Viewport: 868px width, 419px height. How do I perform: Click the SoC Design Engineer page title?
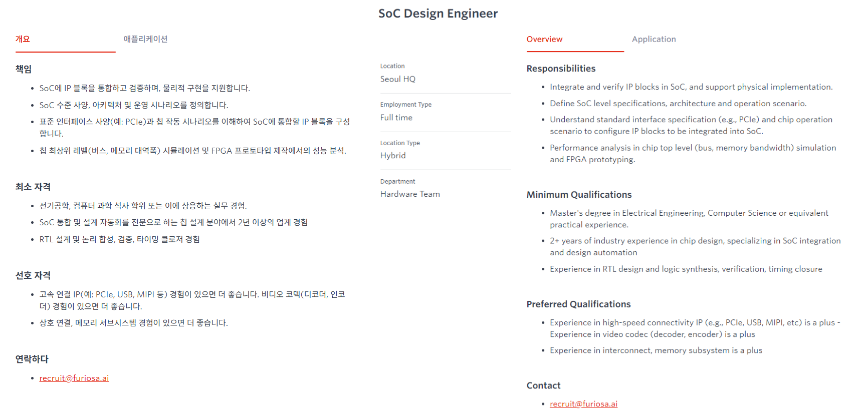[x=438, y=14]
